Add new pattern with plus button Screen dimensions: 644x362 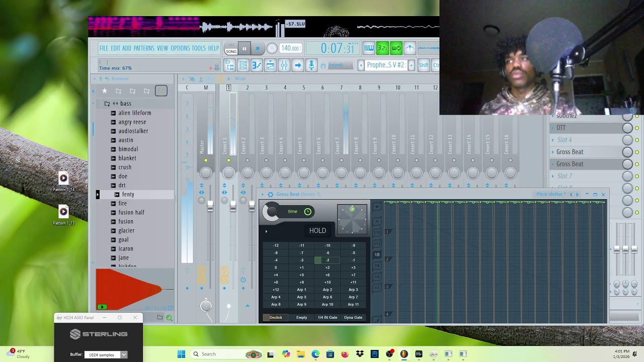411,65
